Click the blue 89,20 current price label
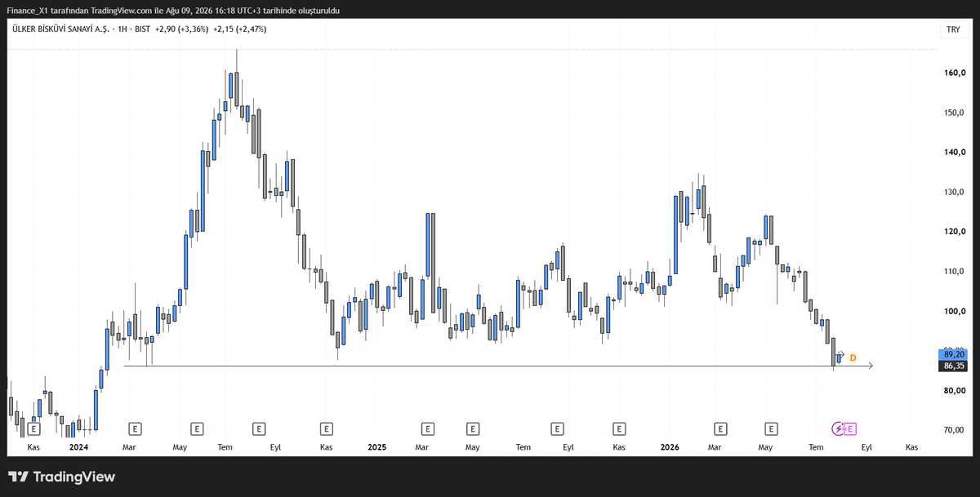 954,354
